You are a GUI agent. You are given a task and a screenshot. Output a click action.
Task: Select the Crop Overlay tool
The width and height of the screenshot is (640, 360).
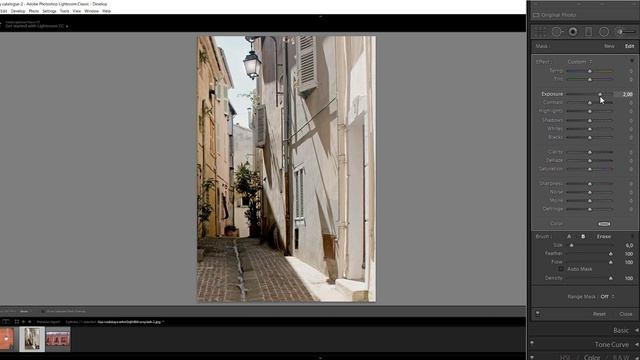click(540, 32)
